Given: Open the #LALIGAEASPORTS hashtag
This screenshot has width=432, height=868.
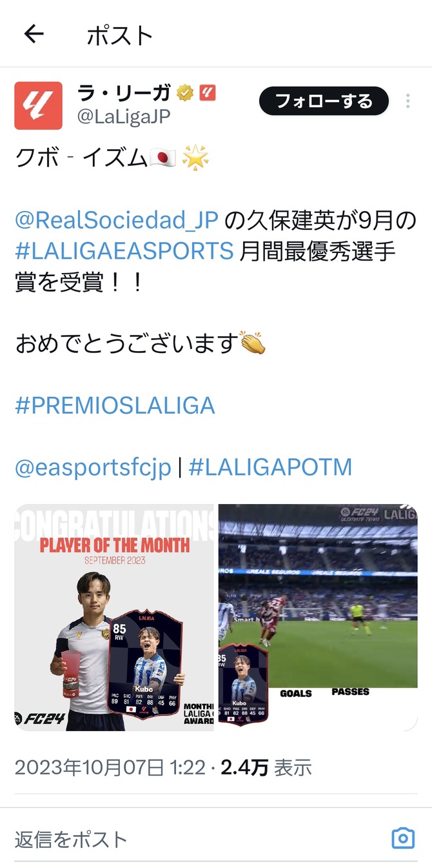Looking at the screenshot, I should (x=124, y=251).
